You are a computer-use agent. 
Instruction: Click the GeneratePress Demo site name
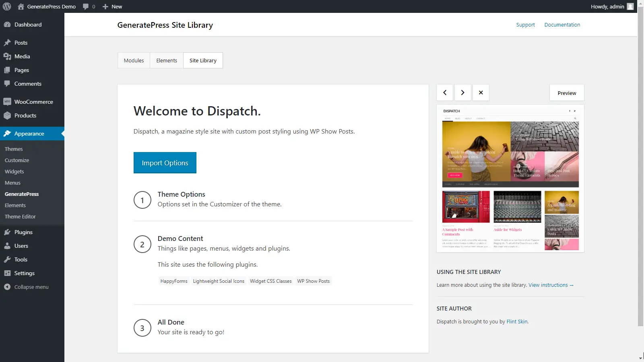[52, 7]
